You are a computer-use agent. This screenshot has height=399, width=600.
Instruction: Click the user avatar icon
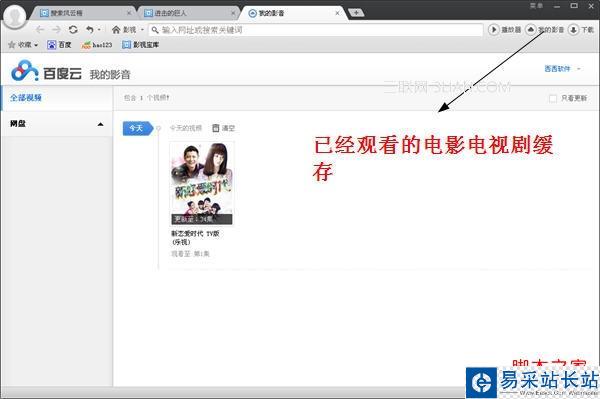[x=14, y=16]
